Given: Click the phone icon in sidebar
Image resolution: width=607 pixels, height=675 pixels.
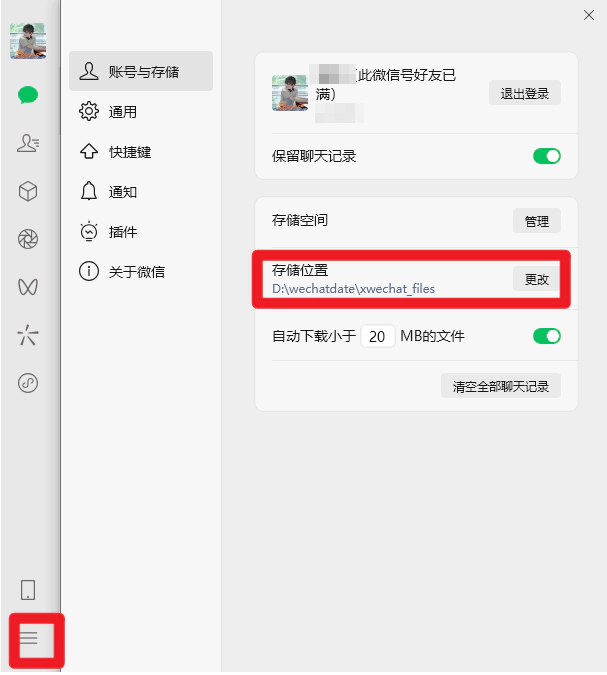Looking at the screenshot, I should coord(28,590).
